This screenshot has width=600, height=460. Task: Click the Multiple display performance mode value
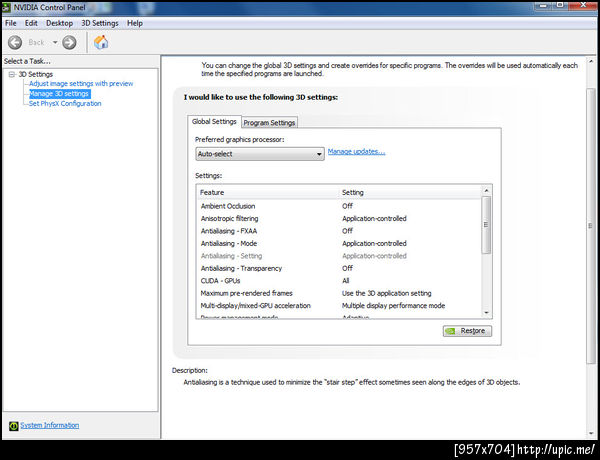(393, 305)
